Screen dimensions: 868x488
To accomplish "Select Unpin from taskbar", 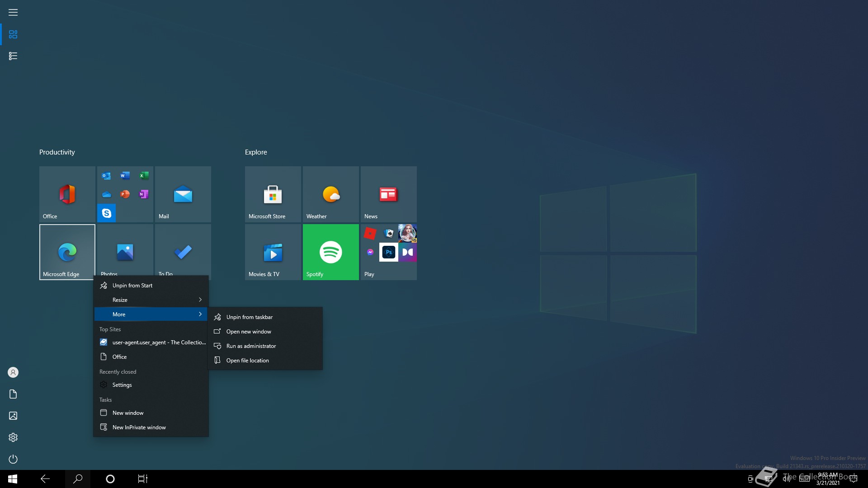I will 265,317.
